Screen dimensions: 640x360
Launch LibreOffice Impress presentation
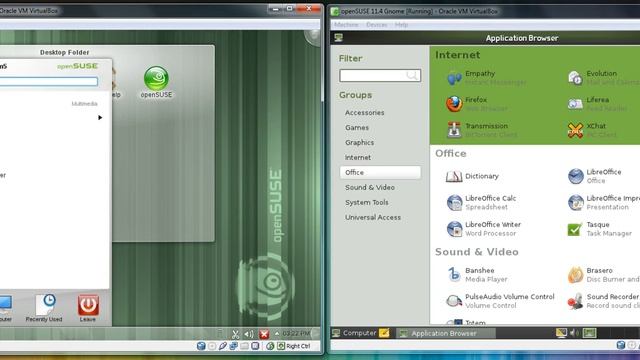click(x=604, y=202)
